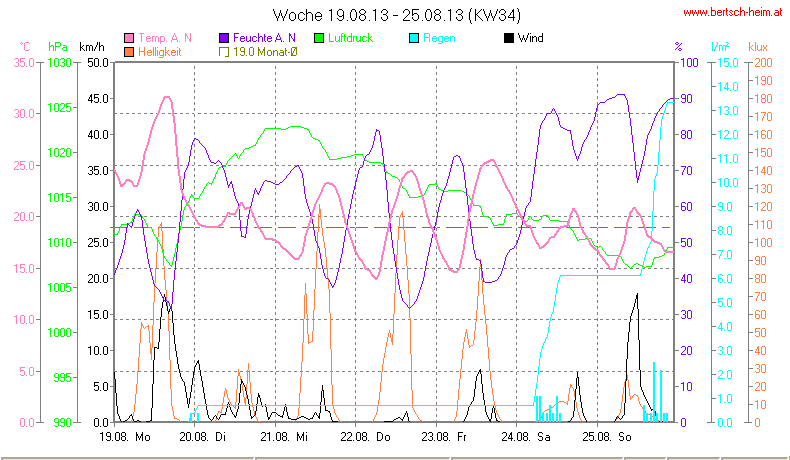Click the 35.0 temperature axis value
Image resolution: width=790 pixels, height=460 pixels.
pyautogui.click(x=24, y=63)
